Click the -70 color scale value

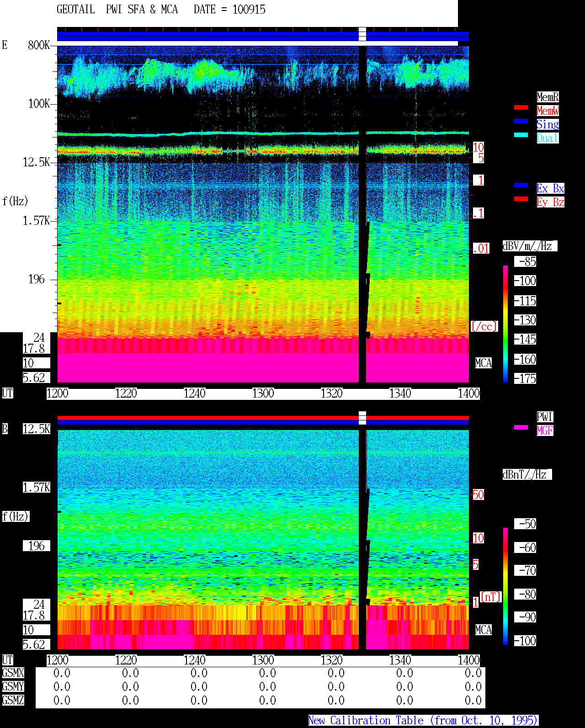click(526, 570)
